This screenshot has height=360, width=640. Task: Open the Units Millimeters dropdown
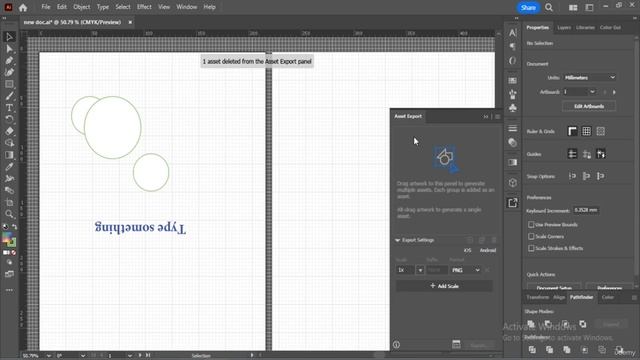589,78
